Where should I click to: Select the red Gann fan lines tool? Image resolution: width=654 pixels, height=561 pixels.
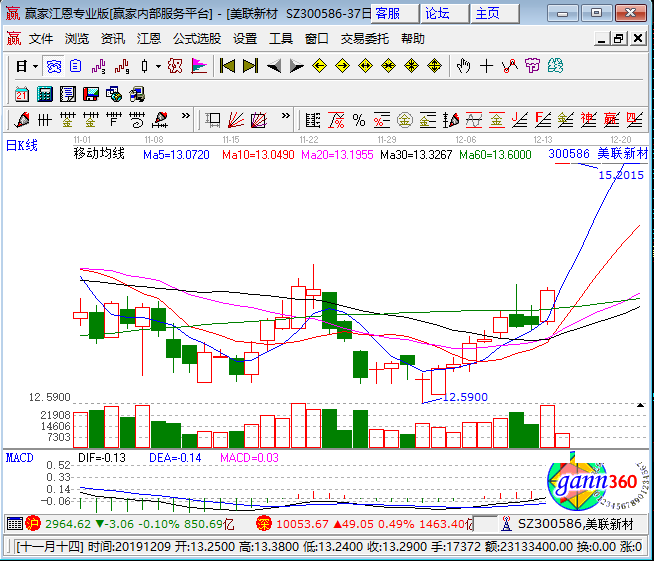click(x=236, y=120)
